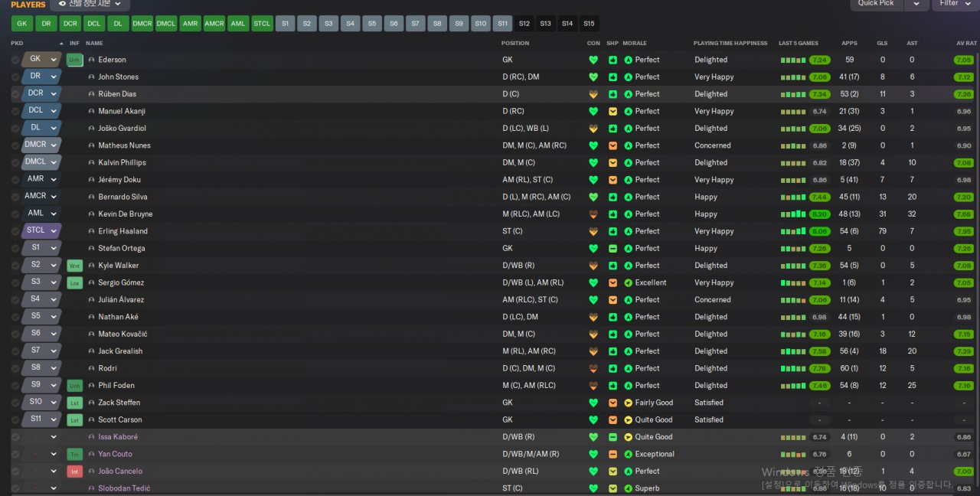Select the S11 substitute tab
Screen dimensions: 980x496
[x=503, y=24]
